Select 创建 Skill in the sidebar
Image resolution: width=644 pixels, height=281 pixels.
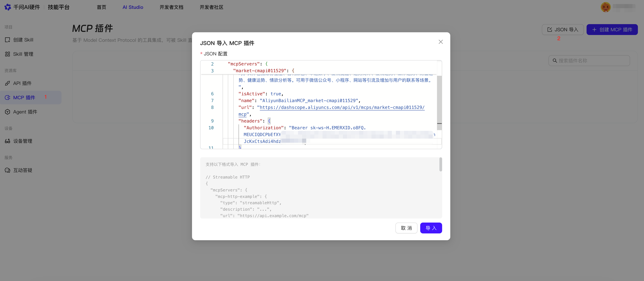(x=31, y=40)
